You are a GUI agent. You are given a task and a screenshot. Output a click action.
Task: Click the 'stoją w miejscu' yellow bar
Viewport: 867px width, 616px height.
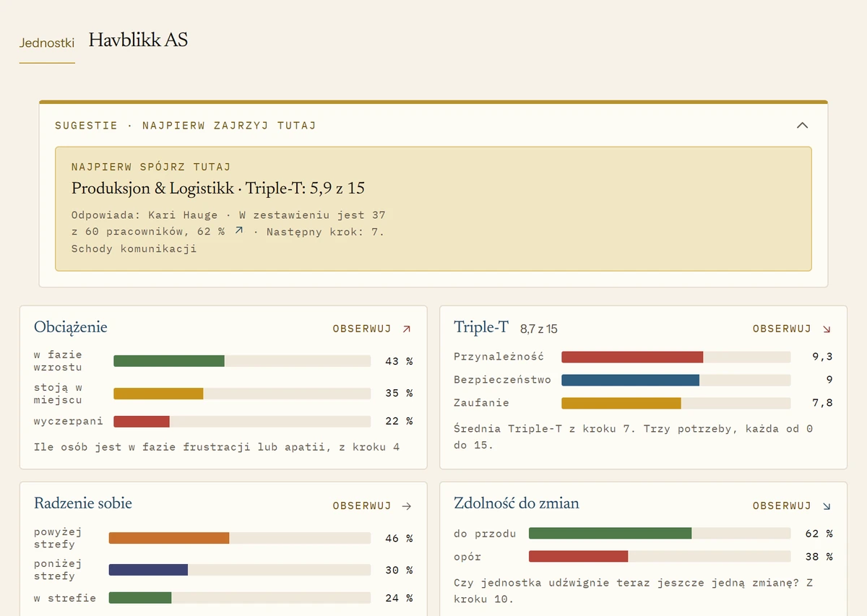point(158,394)
